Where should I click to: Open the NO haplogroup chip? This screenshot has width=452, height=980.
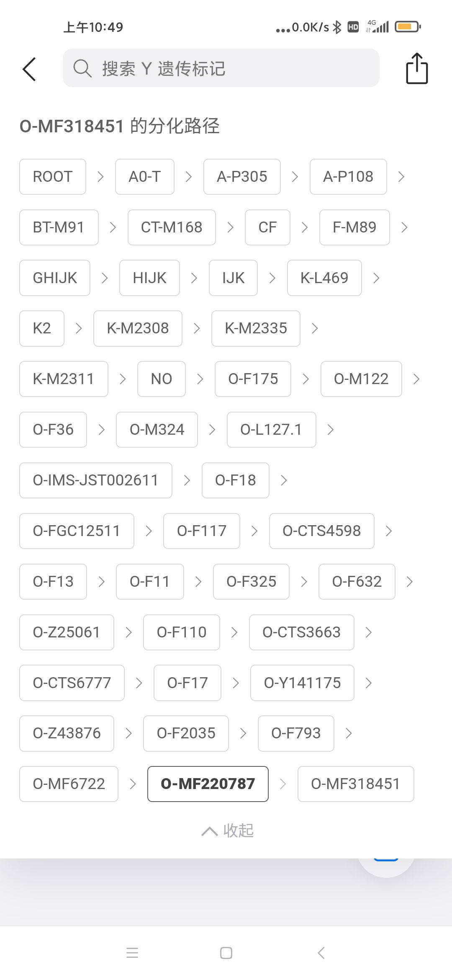[161, 379]
